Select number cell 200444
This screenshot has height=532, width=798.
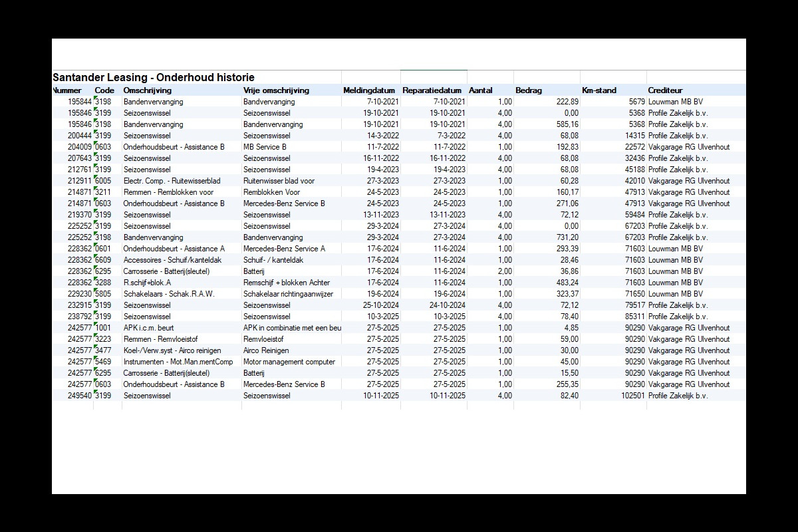80,136
